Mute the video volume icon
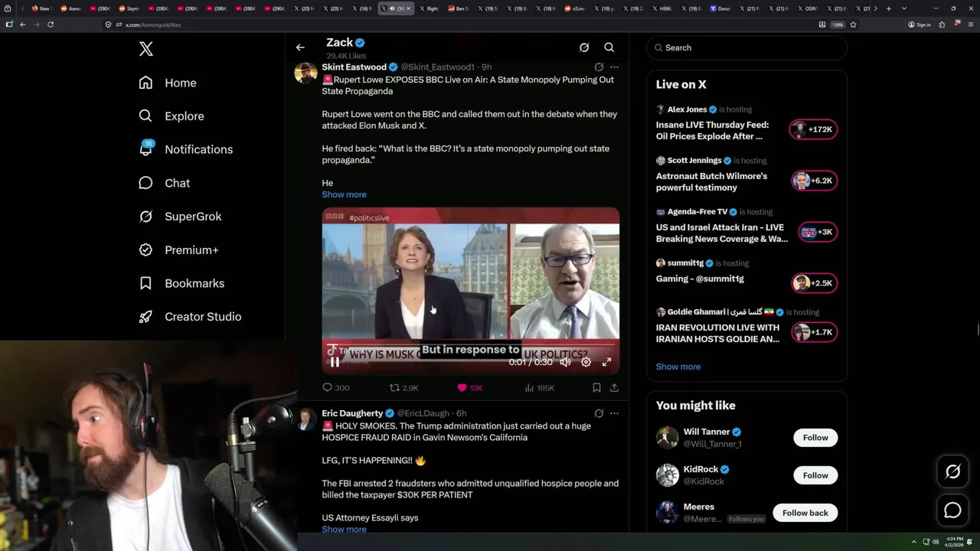 click(565, 362)
